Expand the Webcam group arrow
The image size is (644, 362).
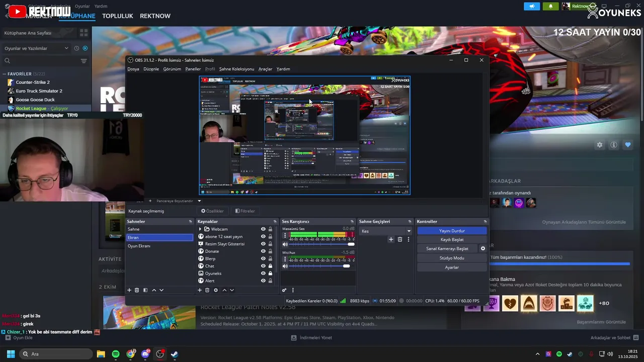tap(200, 229)
